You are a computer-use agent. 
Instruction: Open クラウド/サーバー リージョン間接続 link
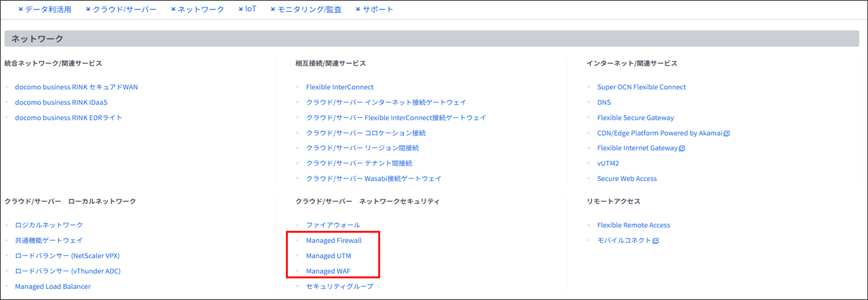(x=363, y=148)
